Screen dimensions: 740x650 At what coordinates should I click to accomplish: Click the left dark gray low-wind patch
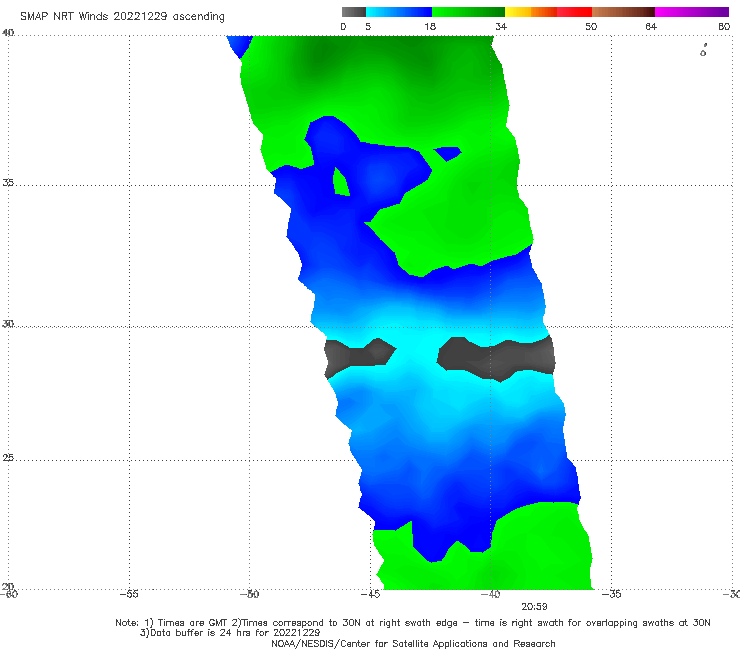point(359,358)
